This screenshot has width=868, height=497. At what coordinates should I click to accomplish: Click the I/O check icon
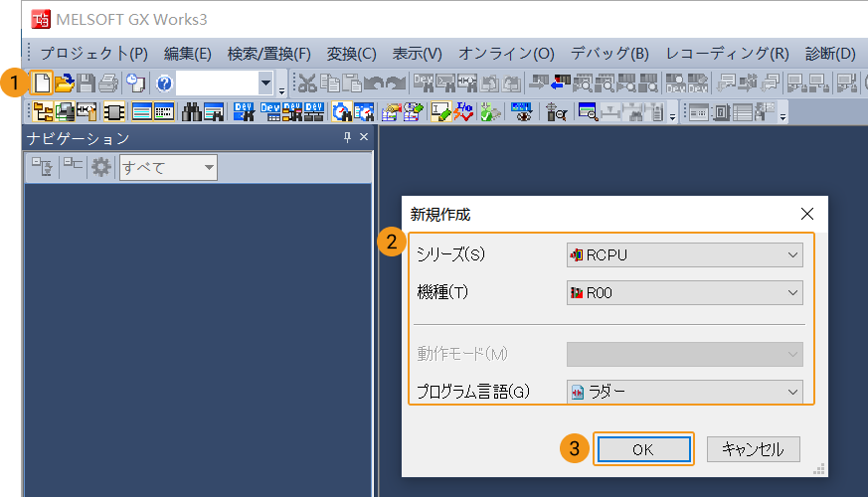(463, 112)
